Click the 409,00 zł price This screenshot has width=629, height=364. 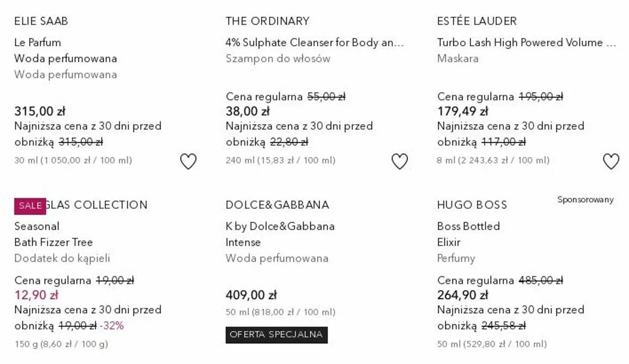click(251, 295)
